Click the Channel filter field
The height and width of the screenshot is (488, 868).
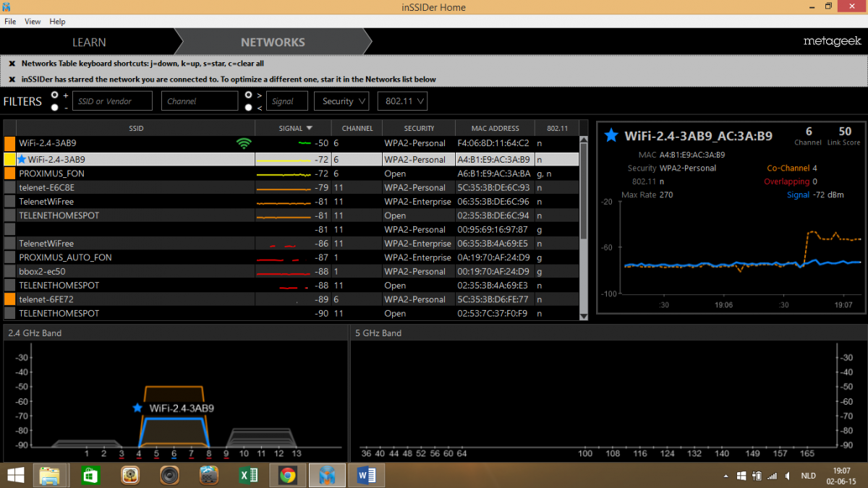pyautogui.click(x=200, y=101)
